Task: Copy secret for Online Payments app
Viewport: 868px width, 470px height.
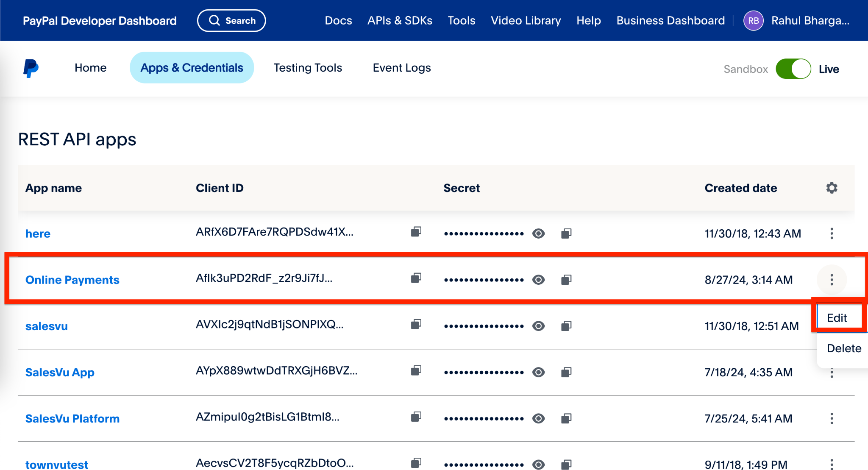Action: click(566, 280)
